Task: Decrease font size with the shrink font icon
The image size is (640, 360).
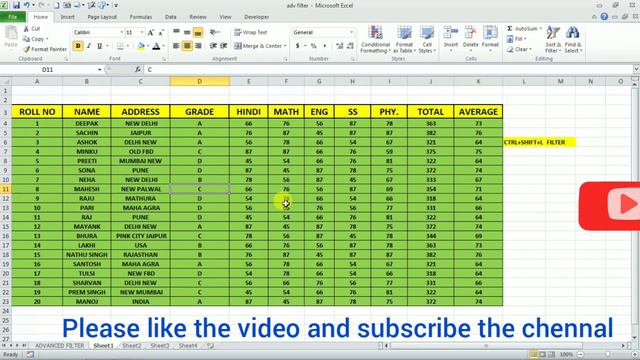Action: pos(161,32)
